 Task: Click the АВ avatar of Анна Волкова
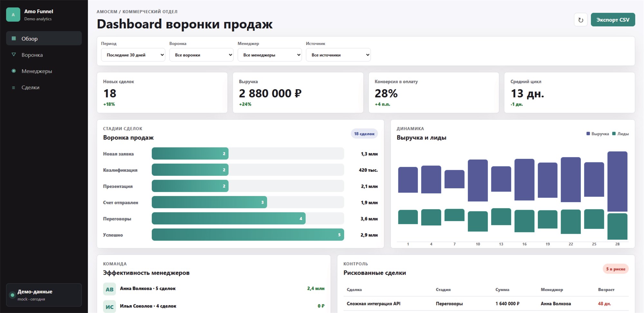[x=109, y=289]
